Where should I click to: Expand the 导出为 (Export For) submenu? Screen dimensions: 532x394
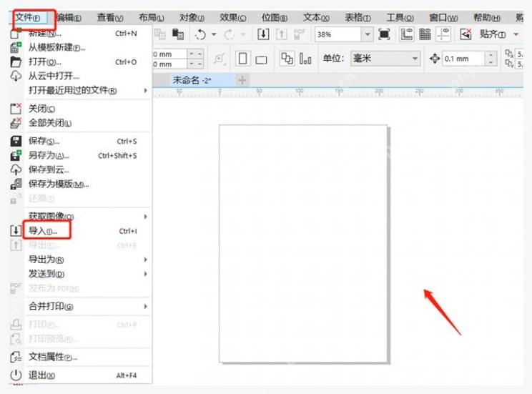(81, 260)
